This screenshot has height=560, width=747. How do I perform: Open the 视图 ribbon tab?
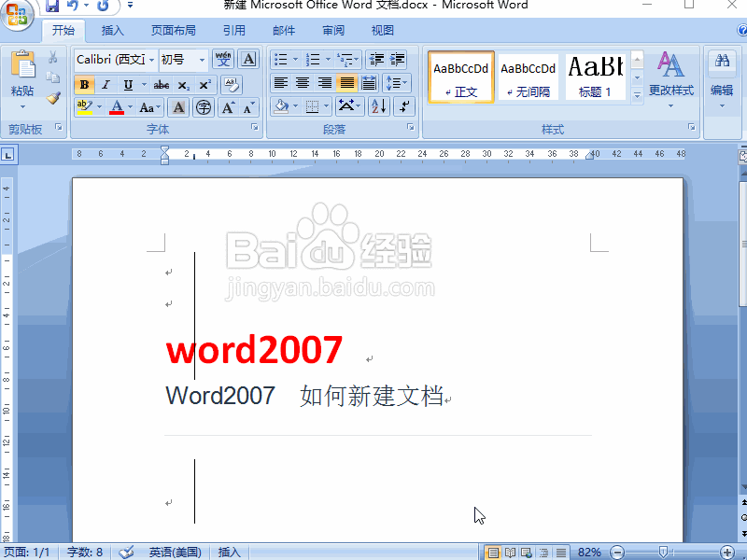[x=382, y=30]
